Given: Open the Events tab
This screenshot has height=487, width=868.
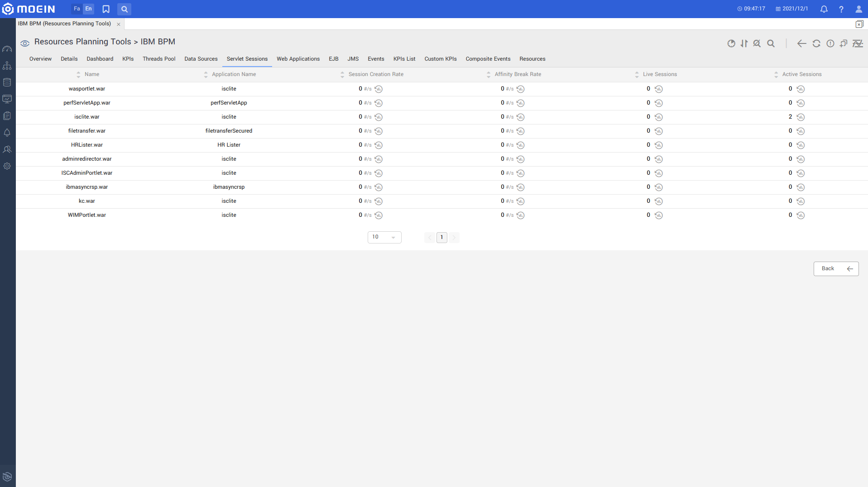Looking at the screenshot, I should tap(376, 59).
